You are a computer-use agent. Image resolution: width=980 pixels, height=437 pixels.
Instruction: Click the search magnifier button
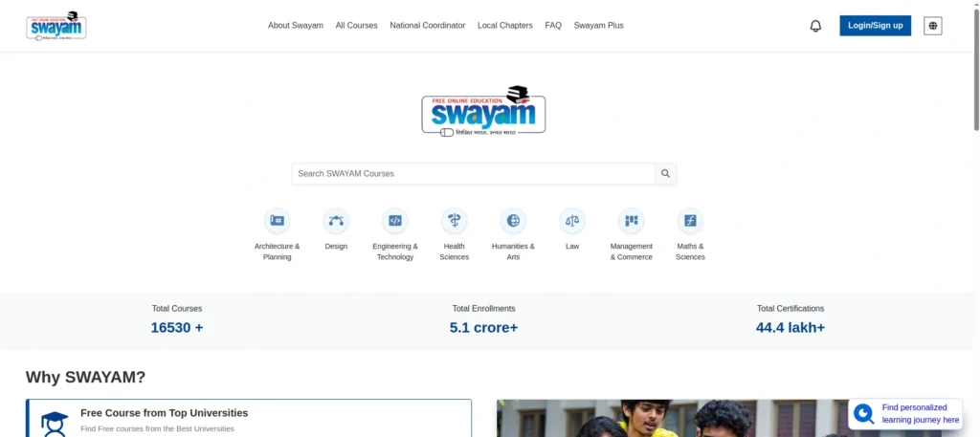point(666,173)
